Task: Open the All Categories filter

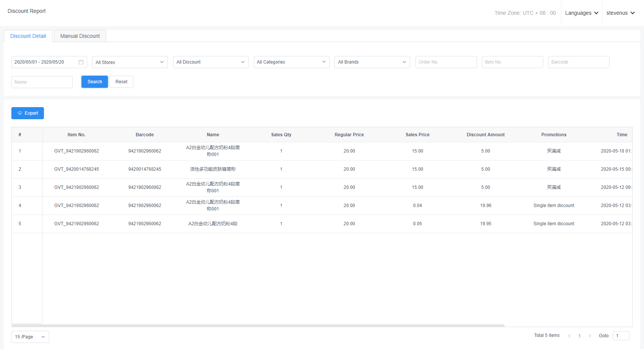Action: (291, 62)
